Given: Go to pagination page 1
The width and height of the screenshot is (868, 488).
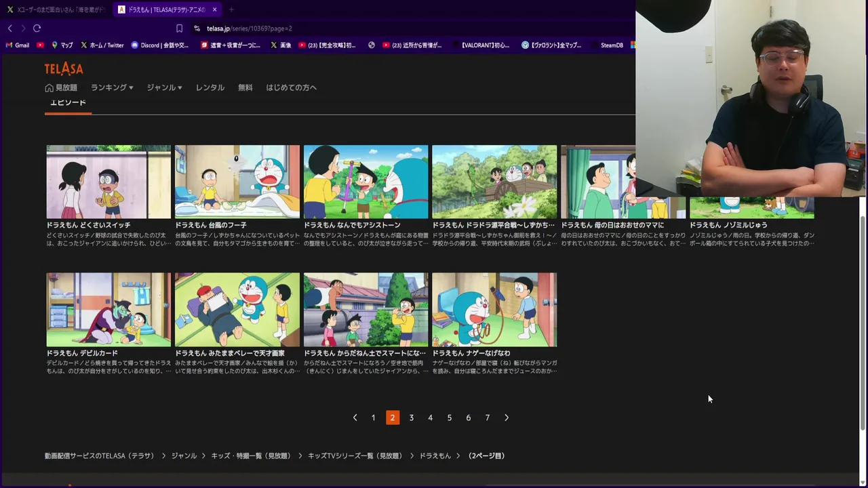Looking at the screenshot, I should point(373,418).
